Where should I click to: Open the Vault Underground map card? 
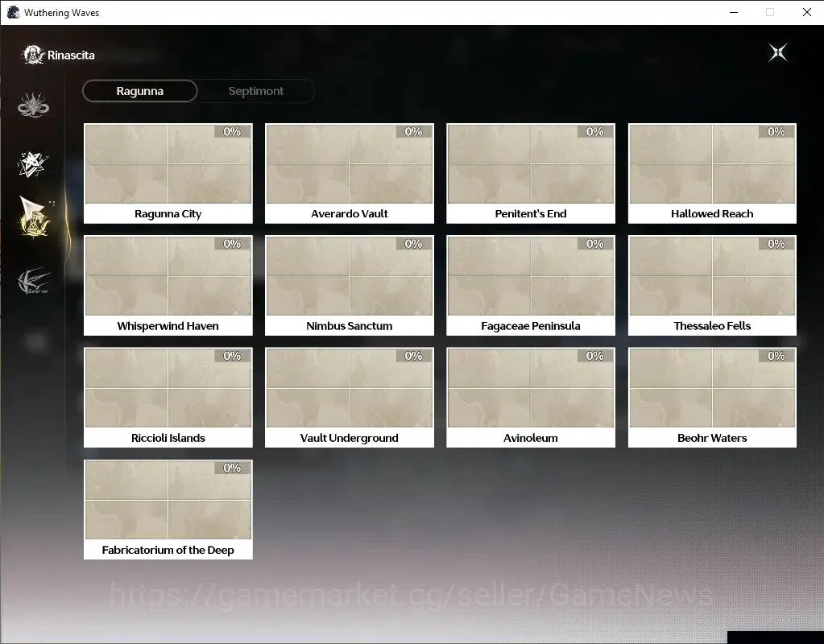(350, 398)
